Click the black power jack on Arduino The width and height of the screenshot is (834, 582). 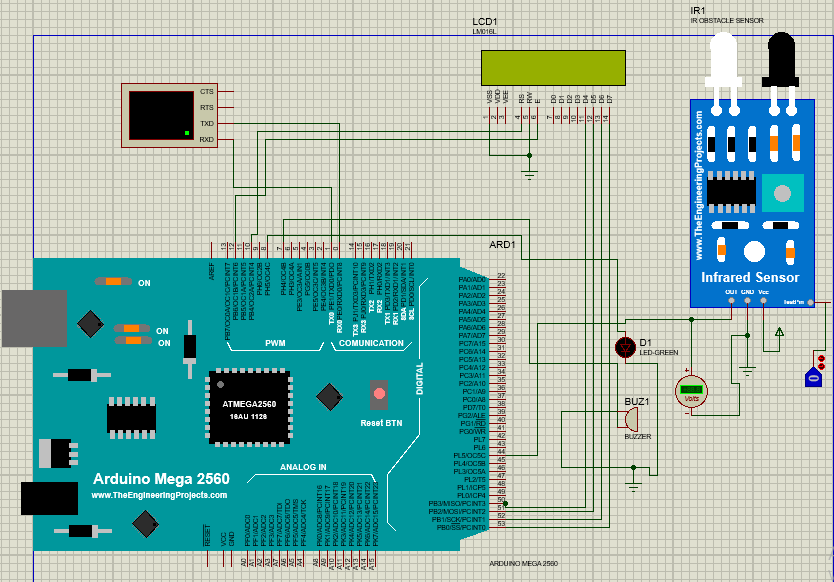tap(49, 498)
